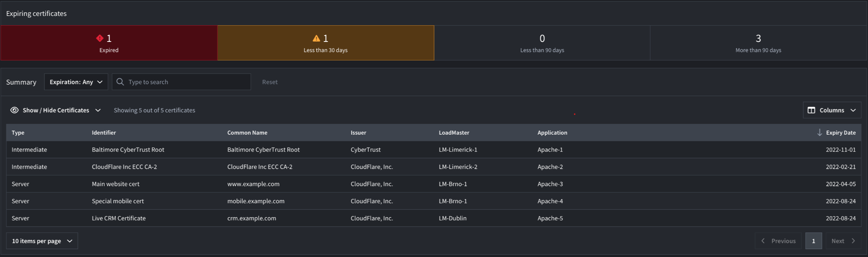
Task: Click LM-Limerick-2 LoadMaster cell
Action: coord(458,167)
